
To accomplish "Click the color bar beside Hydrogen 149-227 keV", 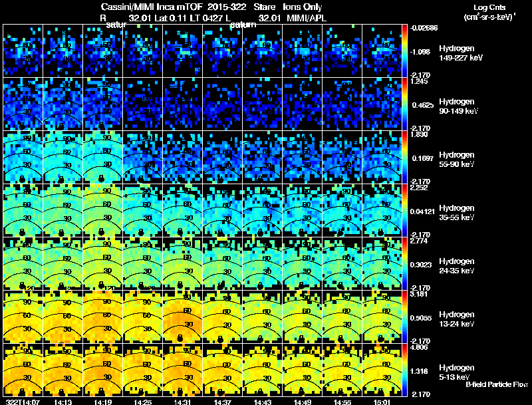I will click(404, 51).
